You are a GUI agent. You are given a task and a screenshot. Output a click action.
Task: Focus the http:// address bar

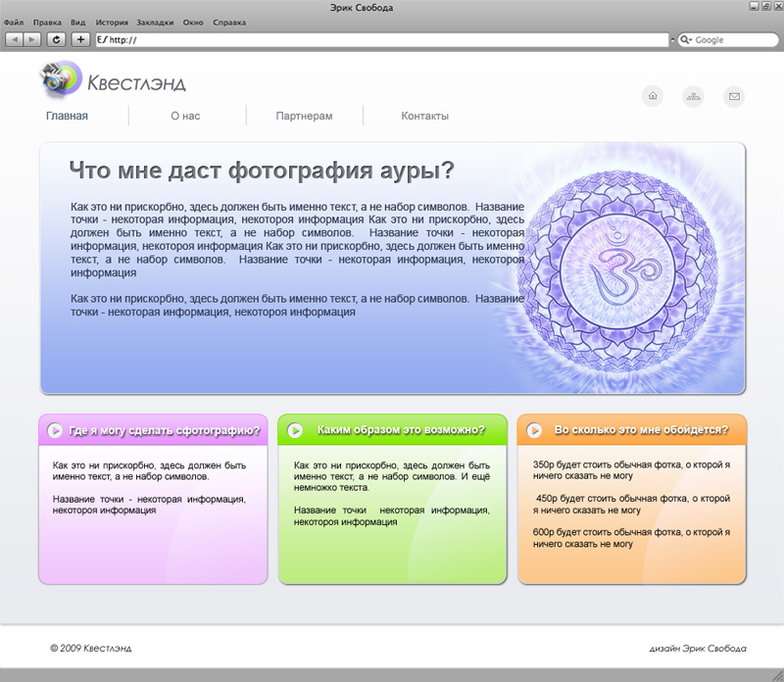pyautogui.click(x=382, y=40)
